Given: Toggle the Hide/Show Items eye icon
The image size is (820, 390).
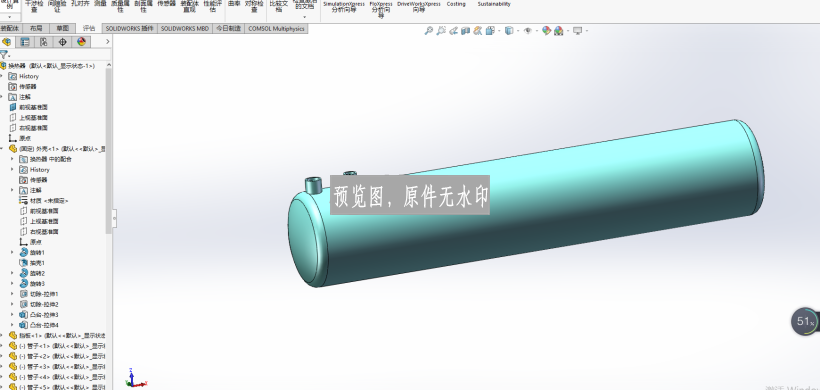Looking at the screenshot, I should (x=528, y=31).
